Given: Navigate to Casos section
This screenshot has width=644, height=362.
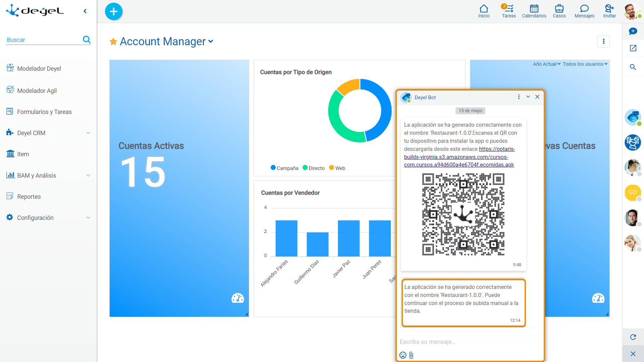Looking at the screenshot, I should (559, 11).
